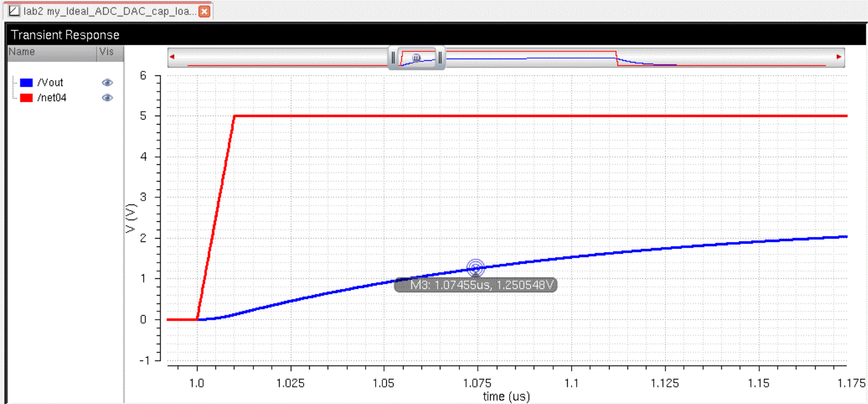Toggle visibility of /net04 signal
The height and width of the screenshot is (404, 868).
(107, 98)
